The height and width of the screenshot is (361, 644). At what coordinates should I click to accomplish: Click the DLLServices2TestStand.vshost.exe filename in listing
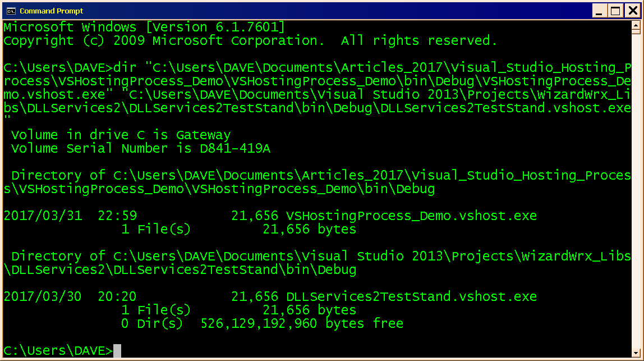point(412,296)
